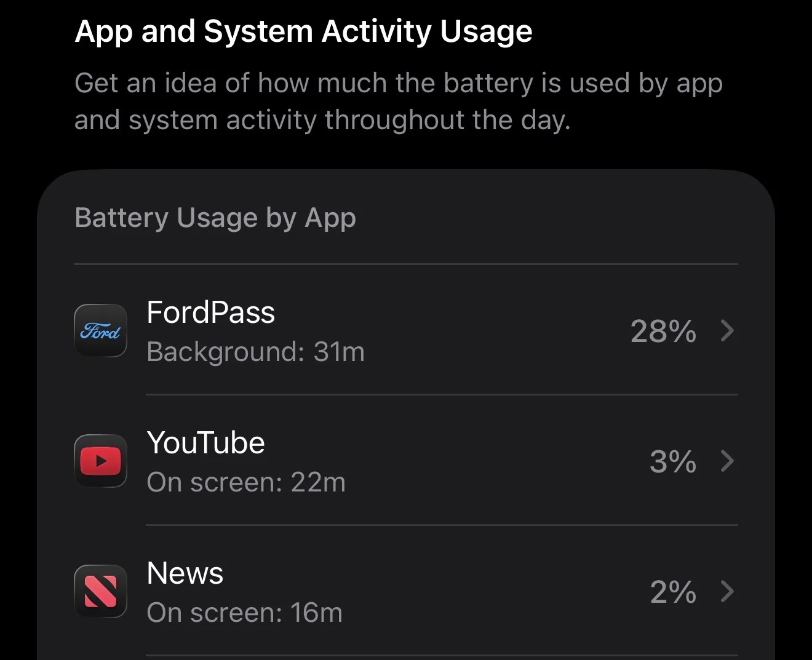This screenshot has width=812, height=660.
Task: Choose the News app name
Action: 185,573
